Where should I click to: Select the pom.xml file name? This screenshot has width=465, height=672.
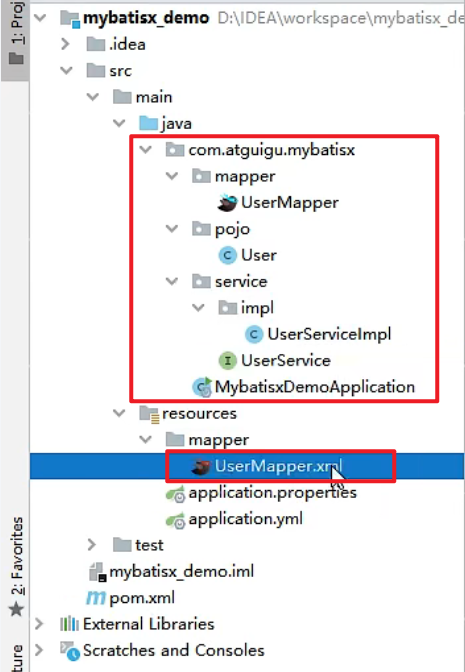pos(142,598)
